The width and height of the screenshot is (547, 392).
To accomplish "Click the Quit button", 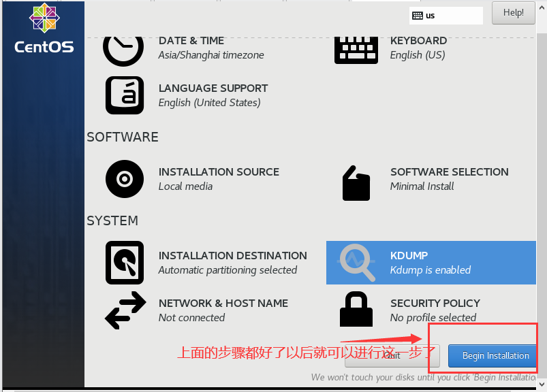I will point(392,356).
